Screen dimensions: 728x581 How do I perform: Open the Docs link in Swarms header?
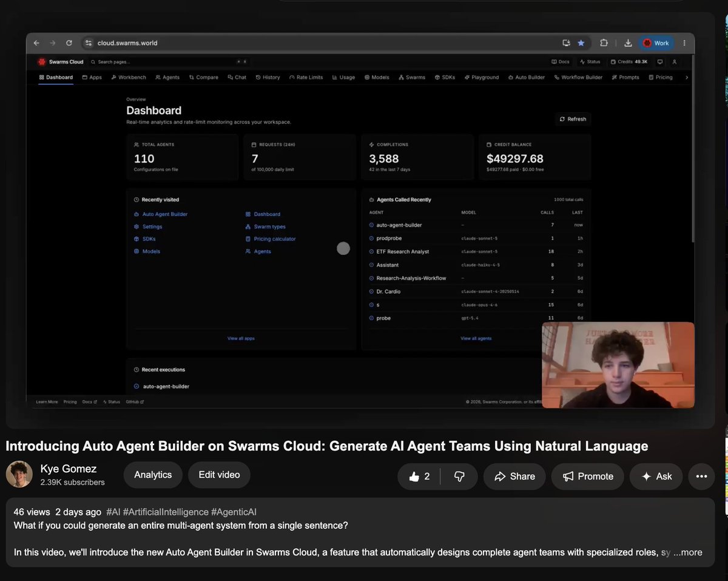pos(560,61)
